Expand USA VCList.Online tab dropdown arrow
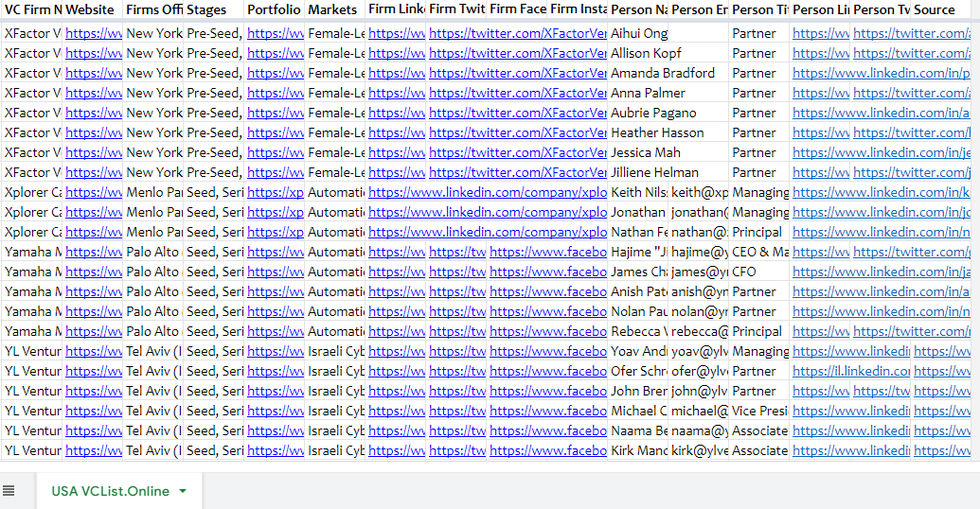 183,491
